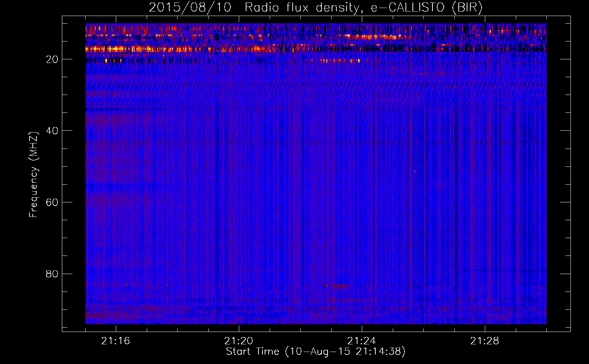Click the '21:16' time tick label
Screen dimensions: 589x364
point(116,341)
